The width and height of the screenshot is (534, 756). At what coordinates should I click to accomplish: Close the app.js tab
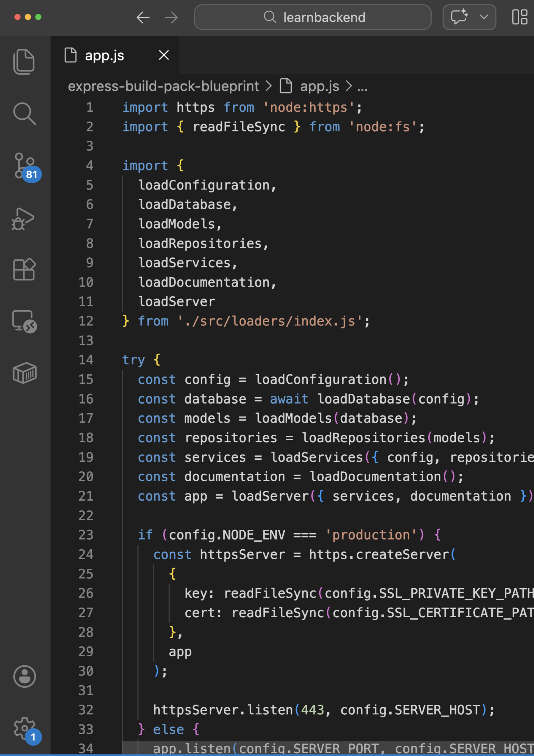pos(164,55)
